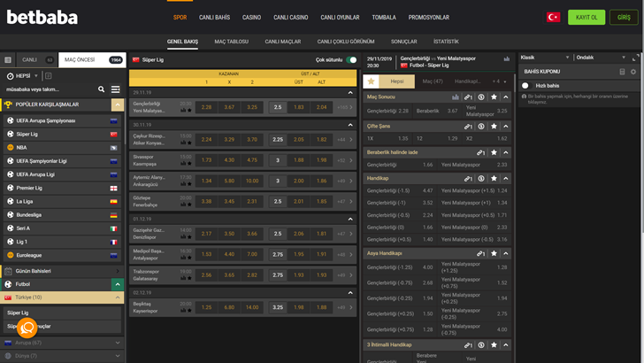Screen dimensions: 644x363
Task: Open the NBA popular league
Action: coord(62,148)
